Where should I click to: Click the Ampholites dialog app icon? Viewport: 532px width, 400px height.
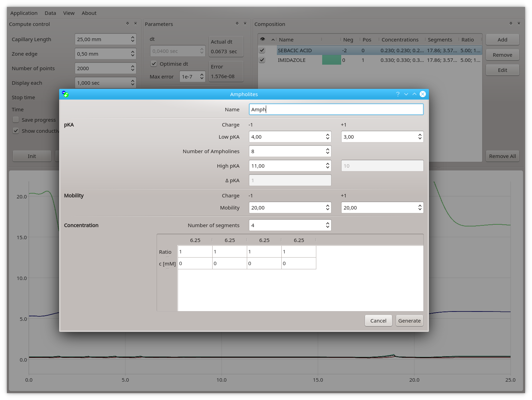pyautogui.click(x=65, y=94)
